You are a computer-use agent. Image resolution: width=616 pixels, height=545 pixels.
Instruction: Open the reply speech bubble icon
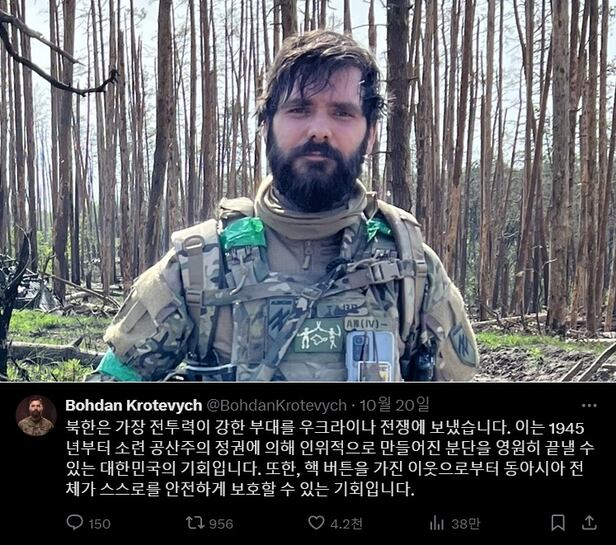[x=75, y=523]
